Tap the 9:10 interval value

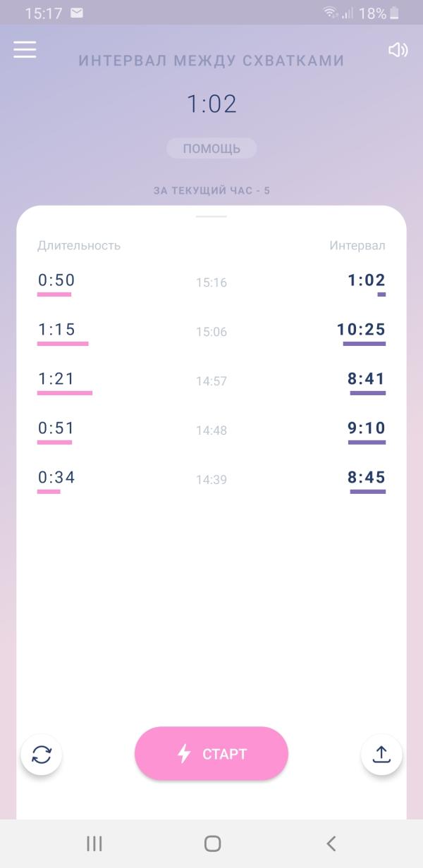(367, 428)
